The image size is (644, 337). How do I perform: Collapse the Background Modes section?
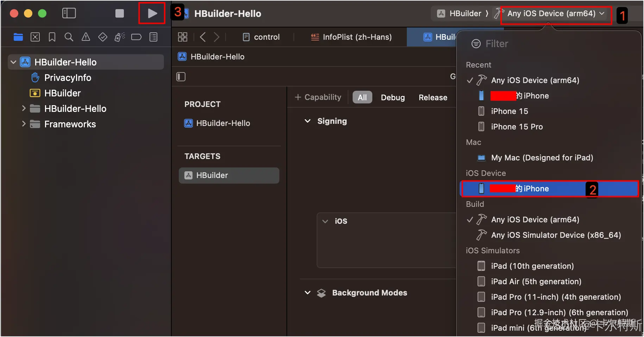point(308,293)
